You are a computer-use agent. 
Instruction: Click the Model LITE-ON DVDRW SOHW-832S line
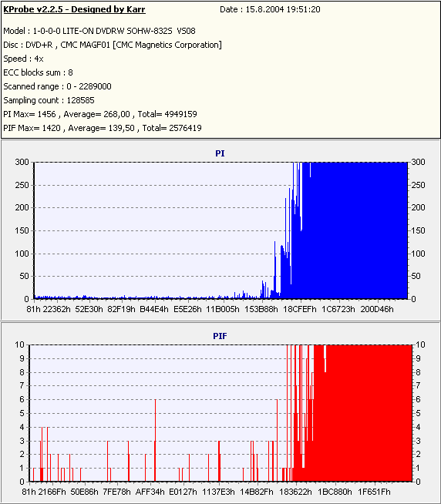tap(99, 31)
